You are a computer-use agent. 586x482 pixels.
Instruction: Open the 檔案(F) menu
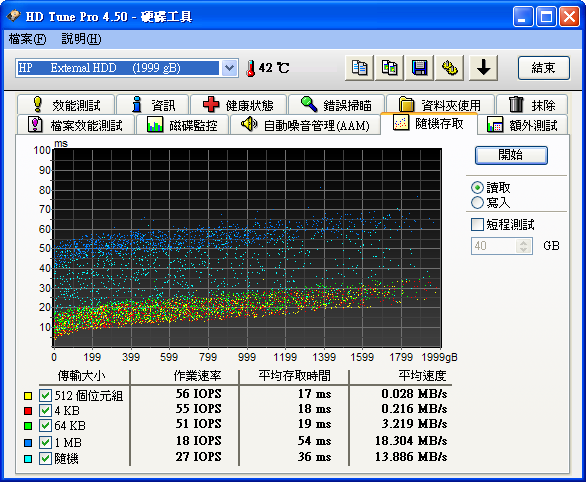27,39
